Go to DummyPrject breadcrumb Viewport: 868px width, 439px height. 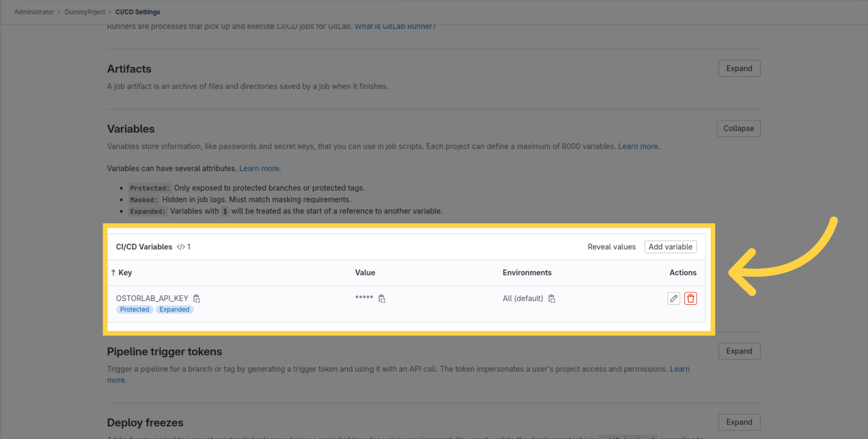pos(85,12)
